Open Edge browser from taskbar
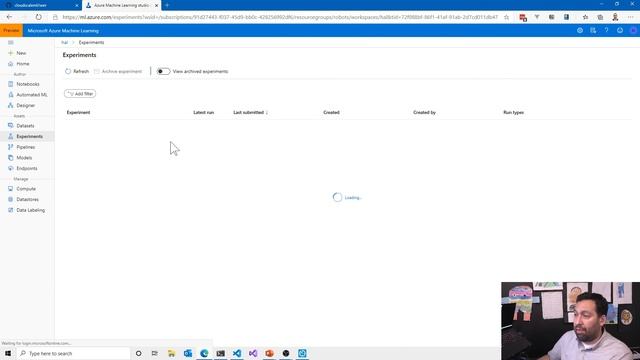This screenshot has height=360, width=640. click(x=204, y=353)
